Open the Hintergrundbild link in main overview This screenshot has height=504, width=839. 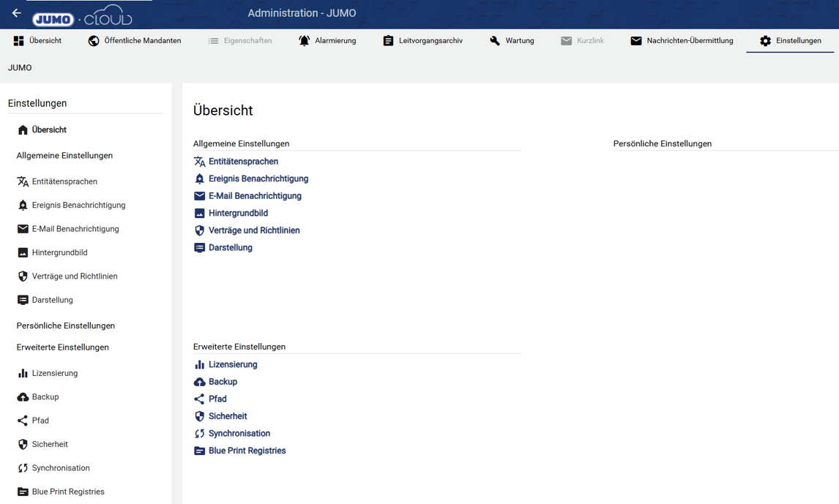click(238, 214)
